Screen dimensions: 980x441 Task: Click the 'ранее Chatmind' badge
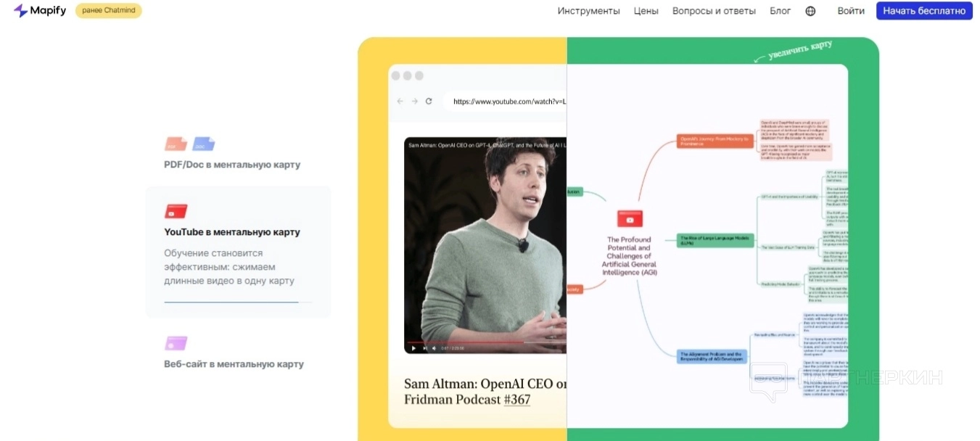pyautogui.click(x=109, y=11)
